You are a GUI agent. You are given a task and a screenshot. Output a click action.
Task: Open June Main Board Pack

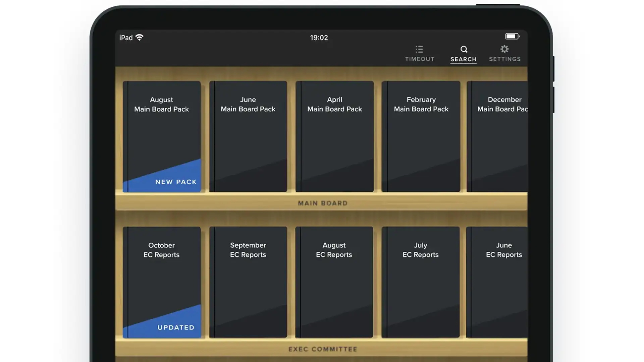(x=248, y=136)
